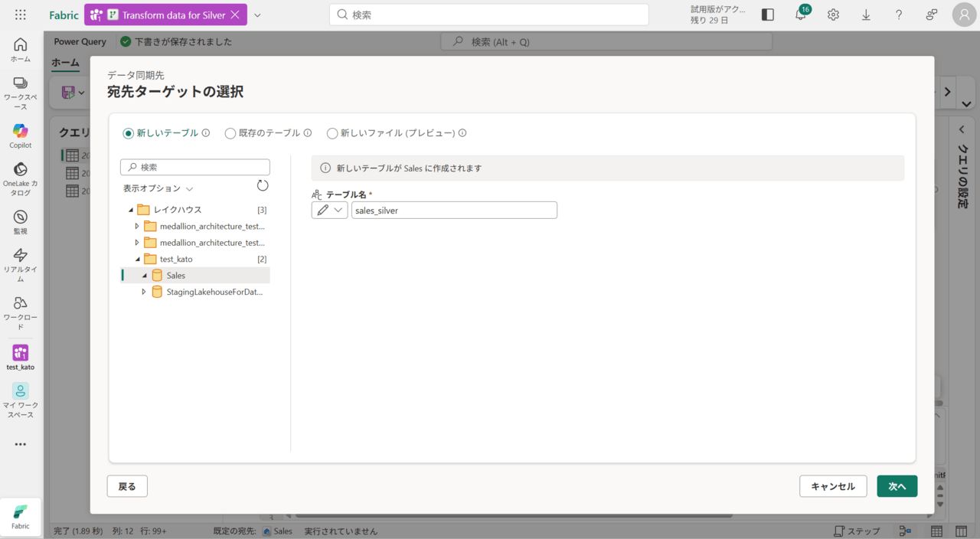
Task: Open OneLake catalog from sidebar
Action: [21, 169]
